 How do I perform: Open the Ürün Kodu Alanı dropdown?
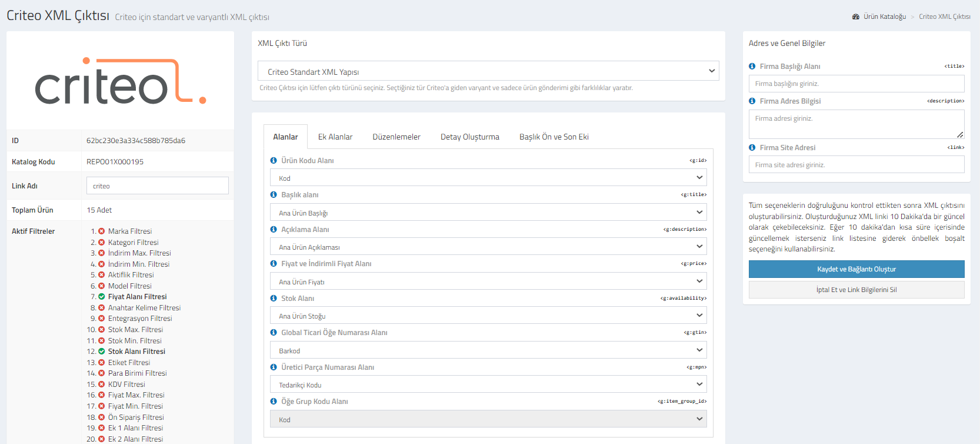coord(488,177)
